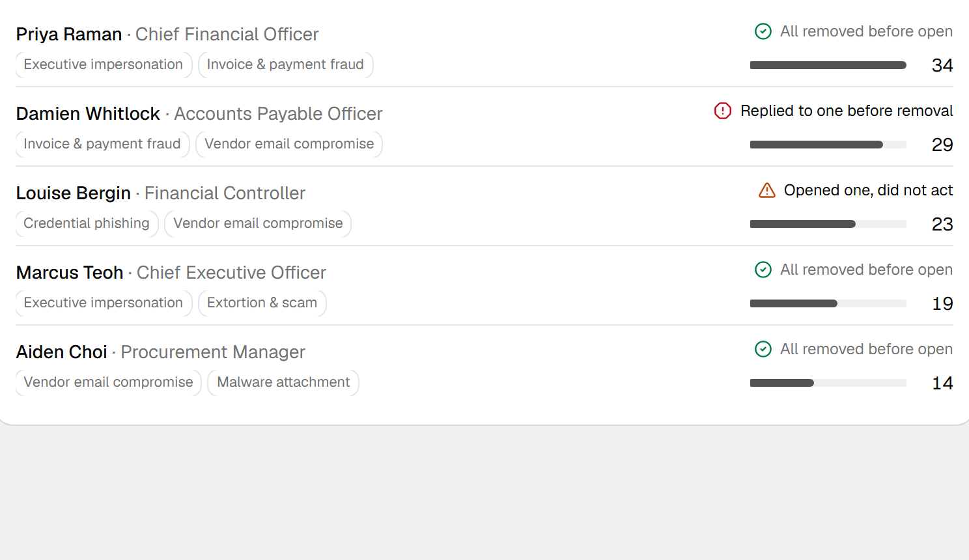Click the green check icon in Marcus Teoh's row
This screenshot has height=560, width=969.
(x=763, y=270)
